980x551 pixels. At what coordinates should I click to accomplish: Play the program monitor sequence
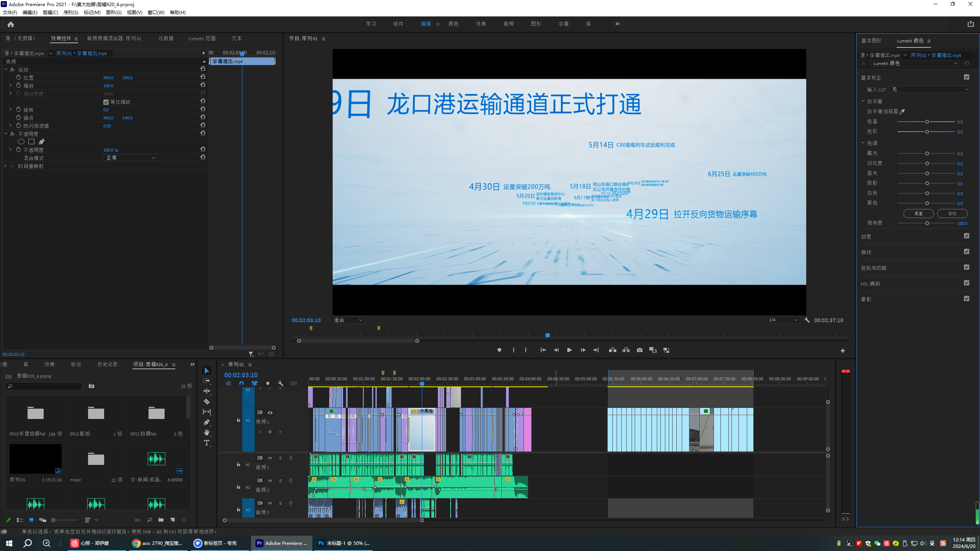569,350
